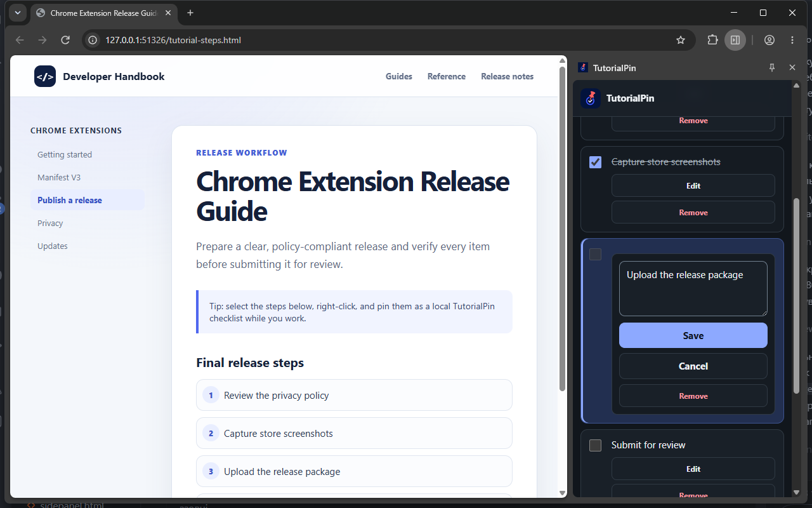Click step 2 Capture store screenshots
The image size is (812, 508).
point(354,433)
